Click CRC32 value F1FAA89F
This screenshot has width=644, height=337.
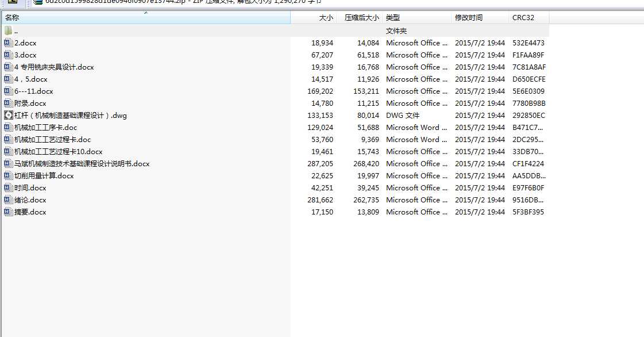click(x=528, y=55)
